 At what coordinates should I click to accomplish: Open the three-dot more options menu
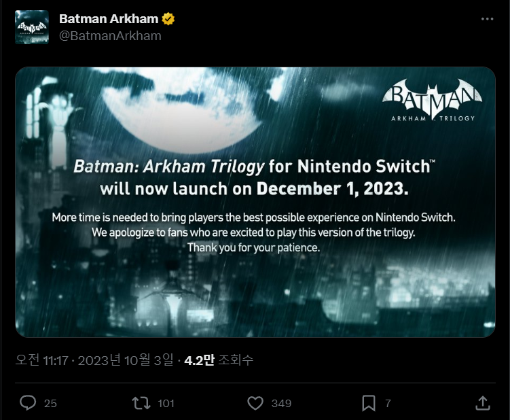(487, 19)
